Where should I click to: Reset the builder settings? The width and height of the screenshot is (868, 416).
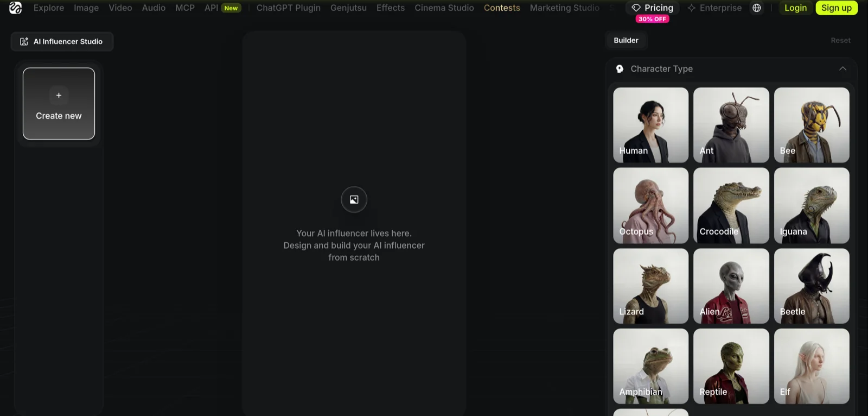click(x=840, y=40)
